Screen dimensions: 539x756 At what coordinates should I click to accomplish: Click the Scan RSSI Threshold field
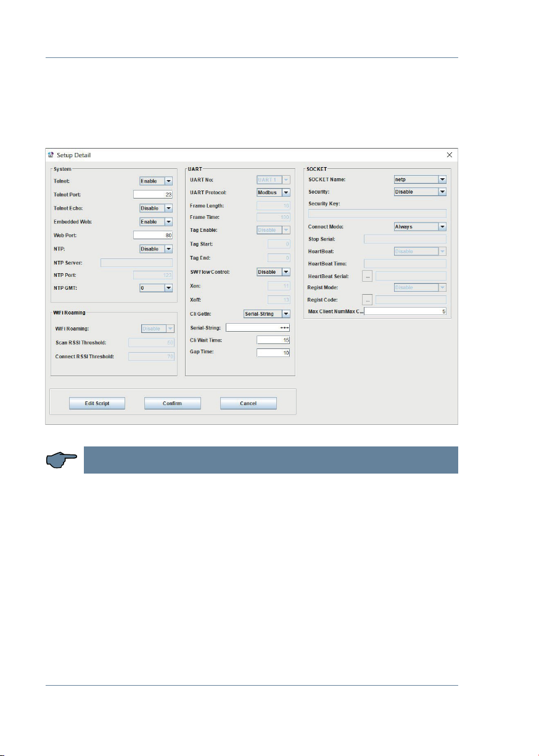151,342
